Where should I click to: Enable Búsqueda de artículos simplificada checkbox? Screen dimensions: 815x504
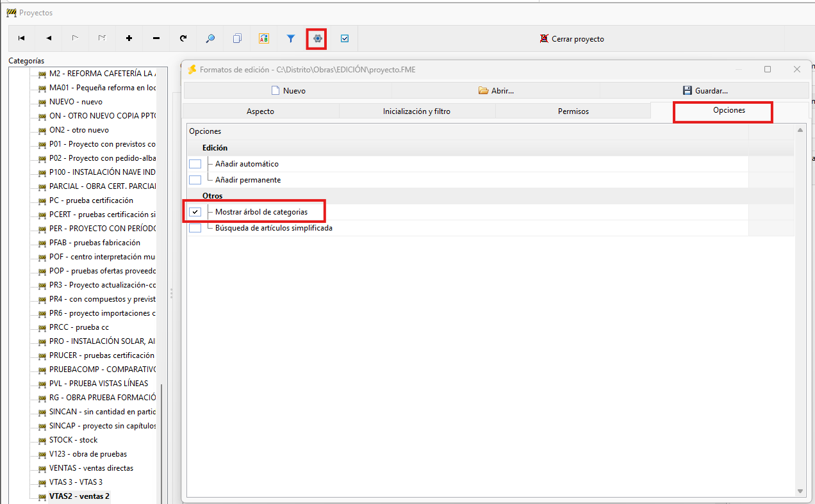[x=195, y=228]
